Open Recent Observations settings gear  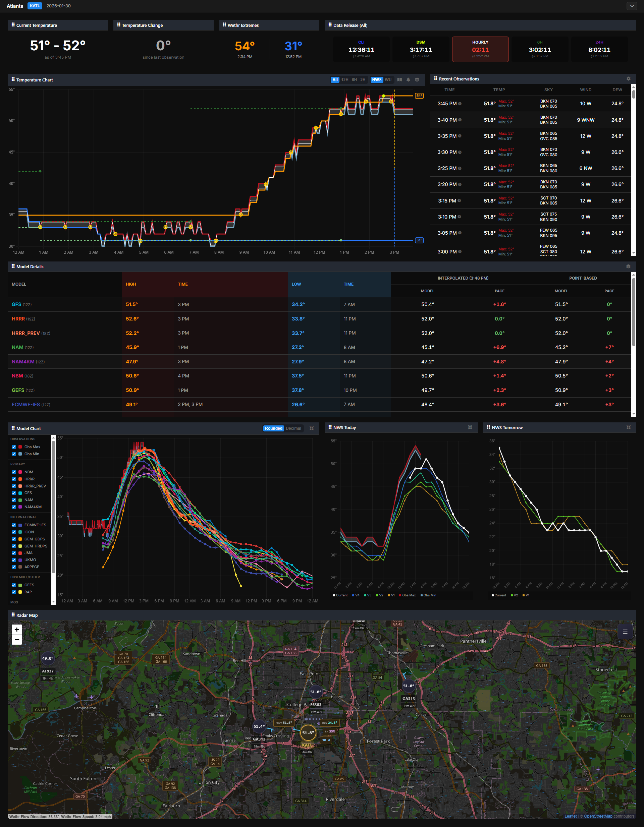629,78
